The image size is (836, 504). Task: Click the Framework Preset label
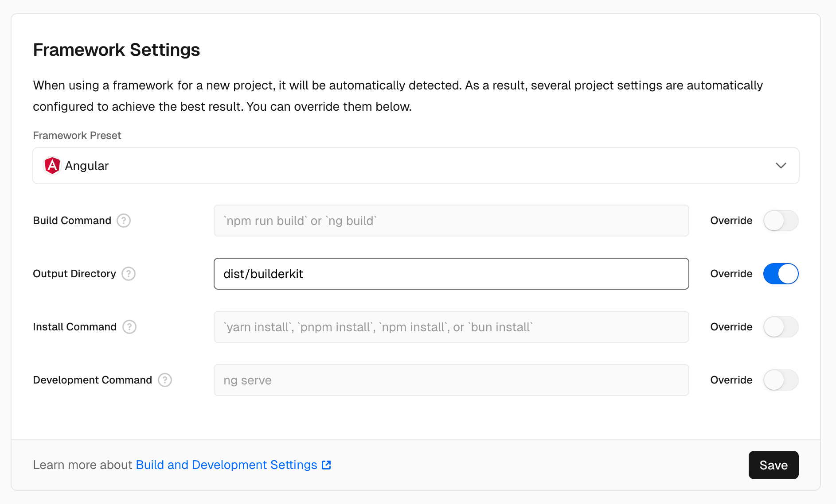pos(77,136)
